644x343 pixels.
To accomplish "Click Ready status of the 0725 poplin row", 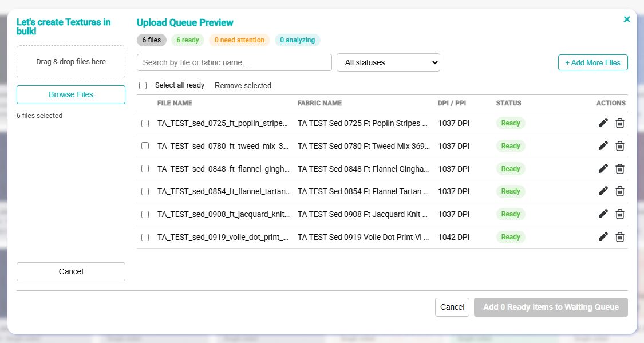I will [x=511, y=123].
